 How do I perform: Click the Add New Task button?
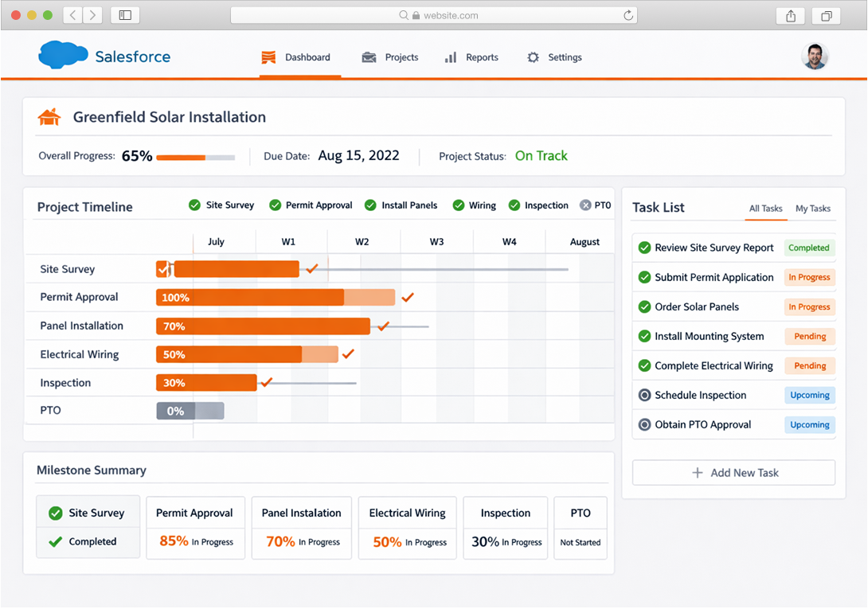[733, 473]
